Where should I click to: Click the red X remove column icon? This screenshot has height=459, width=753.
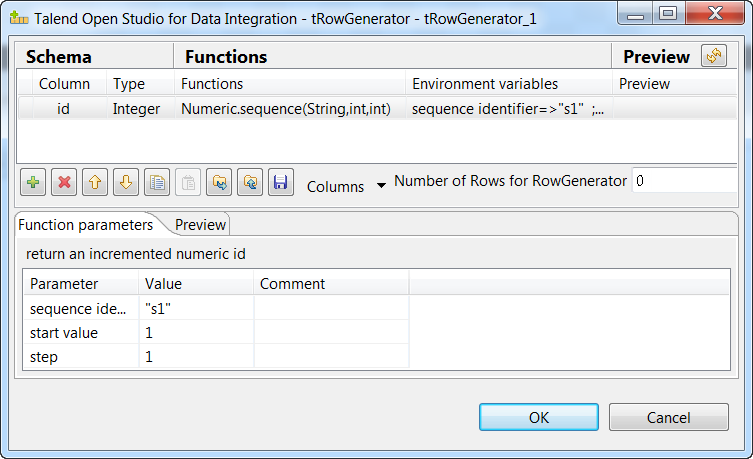(65, 183)
